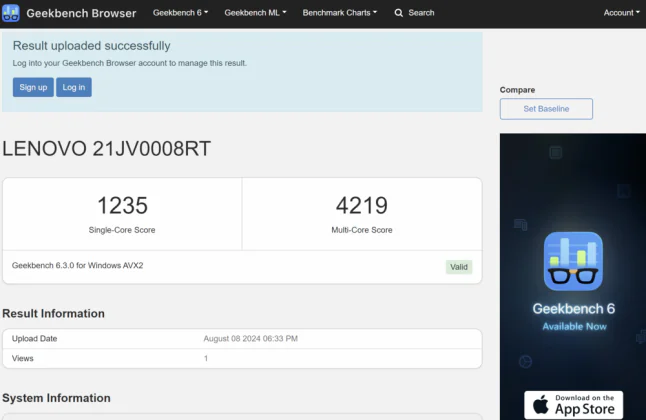Click the Single-Core Score label

click(122, 230)
